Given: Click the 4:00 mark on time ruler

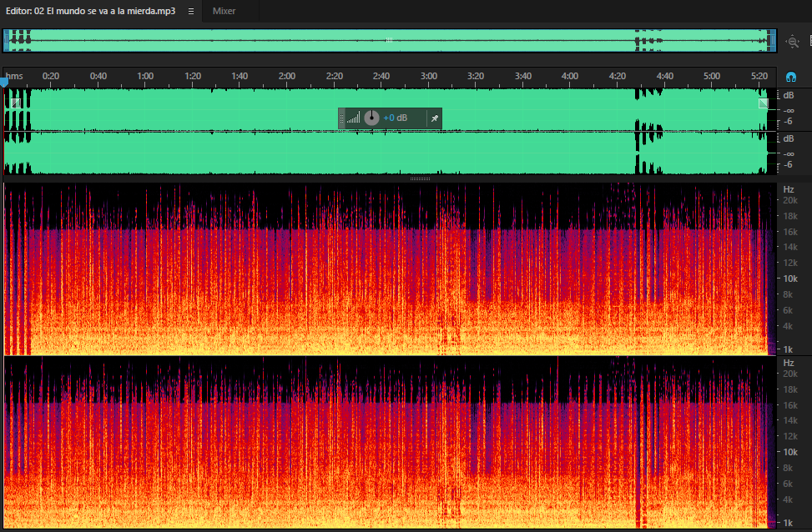Looking at the screenshot, I should tap(570, 76).
